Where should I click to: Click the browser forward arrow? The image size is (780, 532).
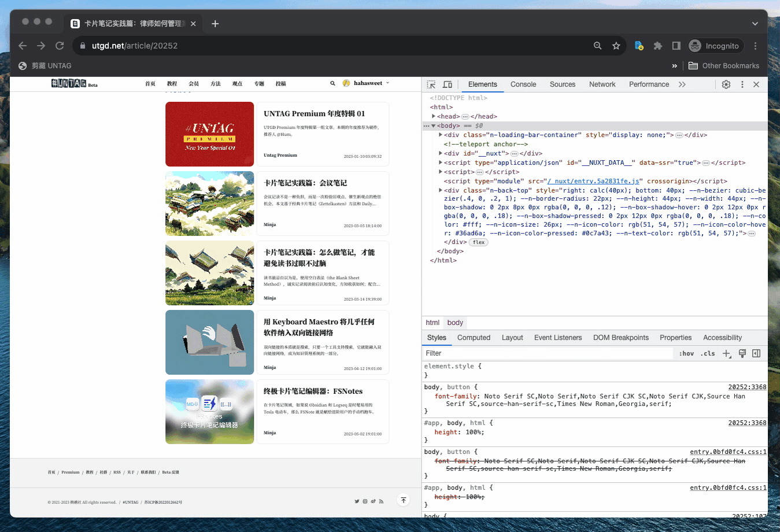tap(41, 46)
